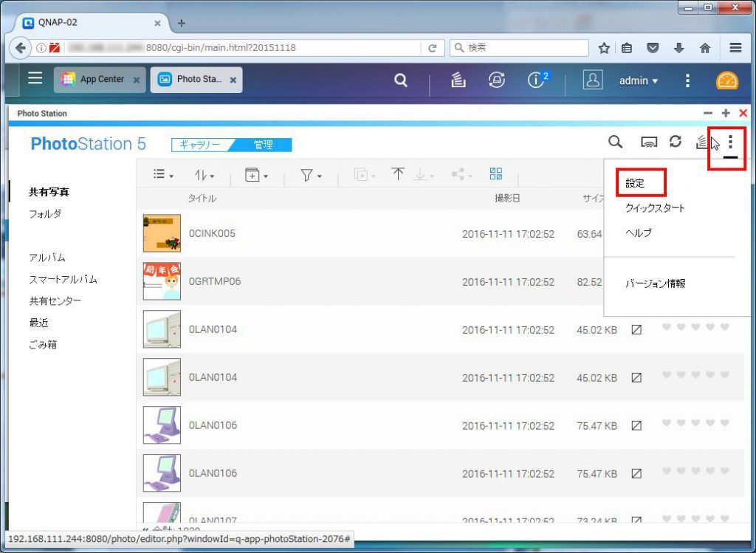Switch to thumbnail grid view icon
This screenshot has height=553, width=756.
point(495,174)
